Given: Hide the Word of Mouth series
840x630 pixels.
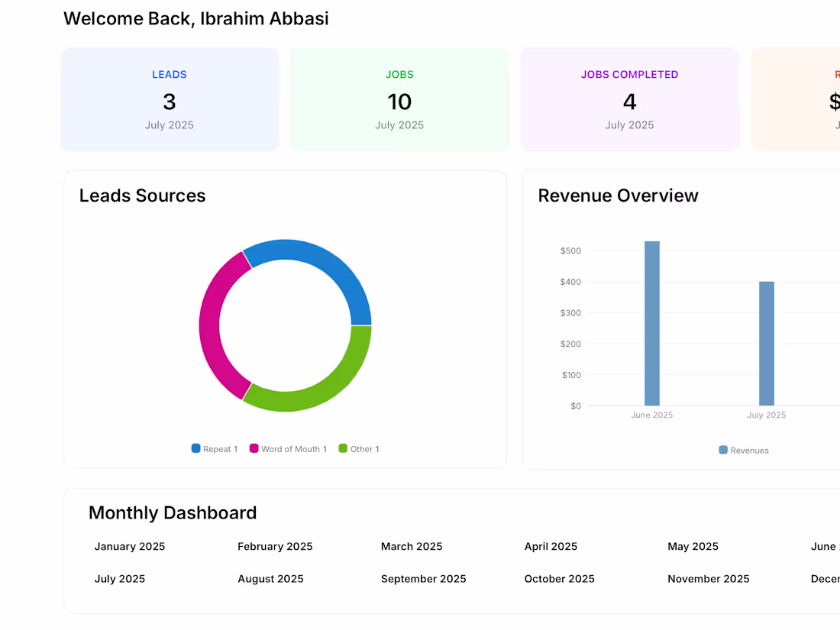Looking at the screenshot, I should 289,448.
